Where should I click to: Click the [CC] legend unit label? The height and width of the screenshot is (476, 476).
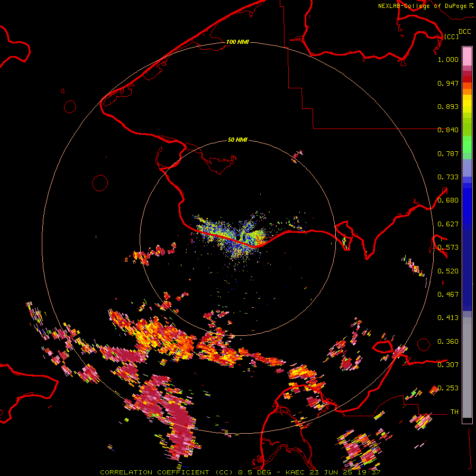(x=451, y=36)
